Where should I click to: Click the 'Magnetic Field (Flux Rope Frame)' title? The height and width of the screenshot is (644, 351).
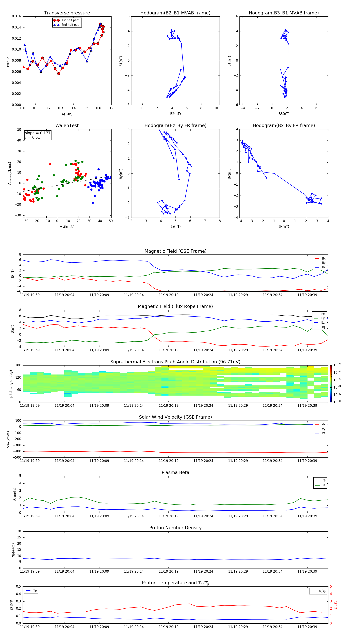(175, 307)
